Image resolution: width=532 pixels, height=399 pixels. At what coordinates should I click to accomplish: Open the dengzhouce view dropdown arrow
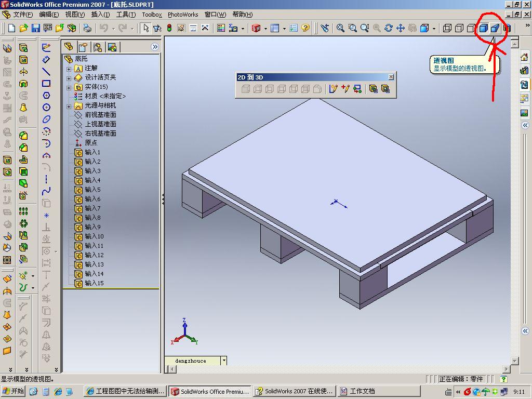224,361
